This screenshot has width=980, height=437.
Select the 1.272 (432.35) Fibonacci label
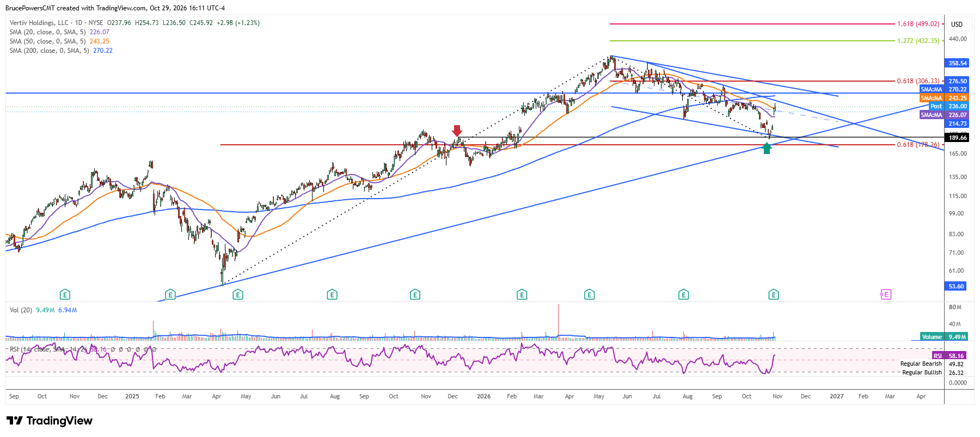[918, 41]
